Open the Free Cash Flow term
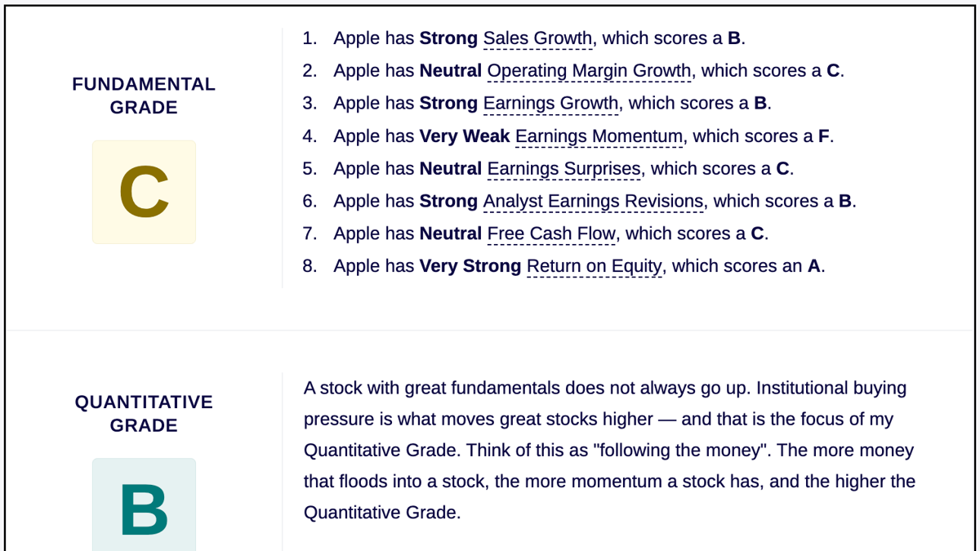Viewport: 980px width, 551px height. pos(551,234)
